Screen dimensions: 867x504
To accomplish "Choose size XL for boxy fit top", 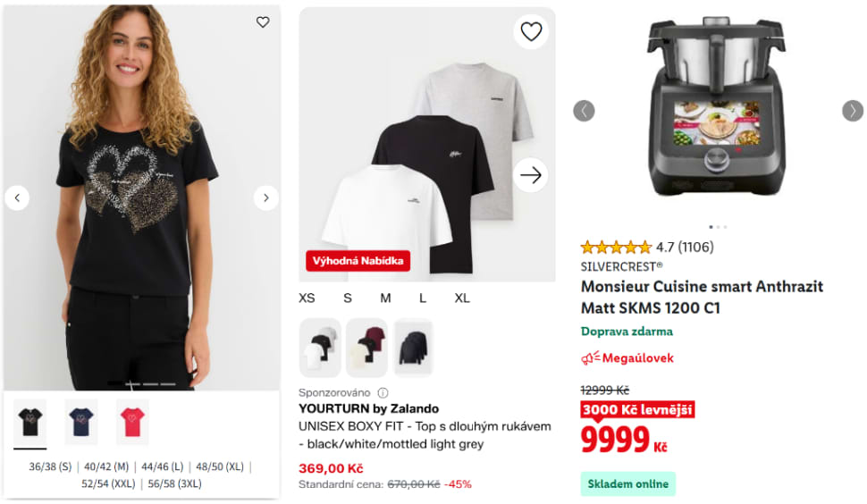I will click(462, 298).
